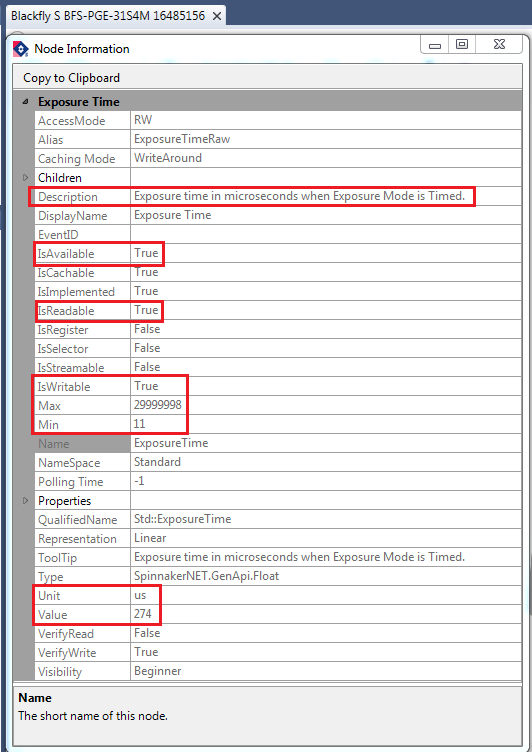Select the Visibility row Beginner value
Viewport: 532px width, 752px height.
[x=326, y=671]
